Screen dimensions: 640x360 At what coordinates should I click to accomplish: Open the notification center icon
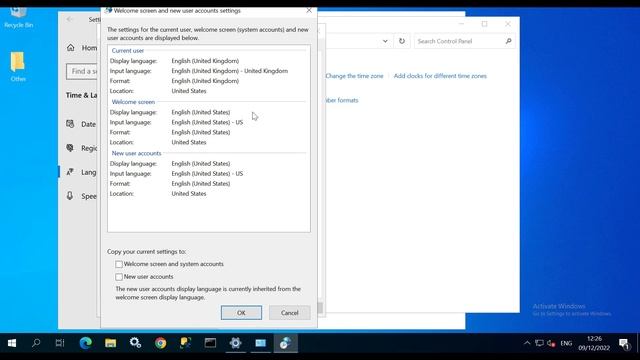[624, 344]
